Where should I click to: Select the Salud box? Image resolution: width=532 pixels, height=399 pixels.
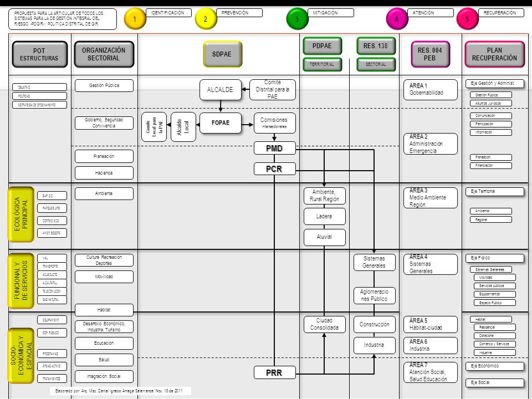[104, 360]
